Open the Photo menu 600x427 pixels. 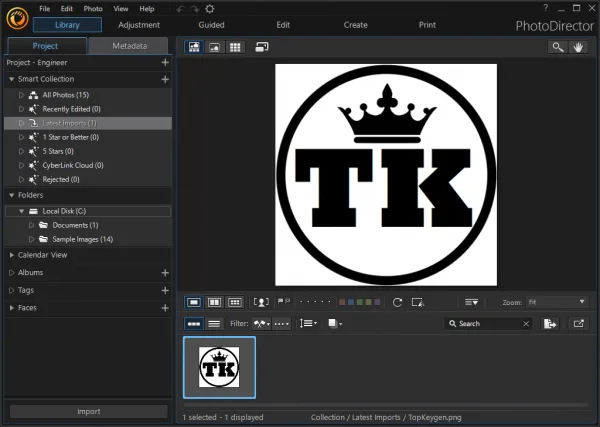[x=93, y=8]
